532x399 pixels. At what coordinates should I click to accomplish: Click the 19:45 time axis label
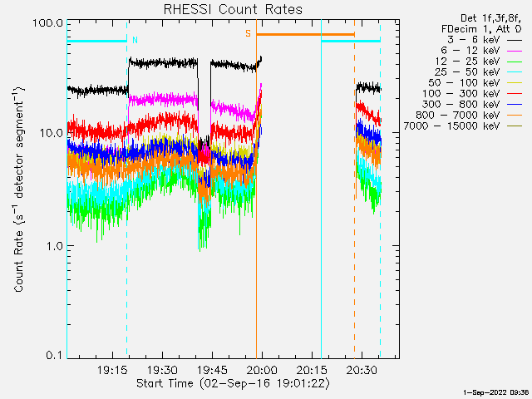[212, 370]
